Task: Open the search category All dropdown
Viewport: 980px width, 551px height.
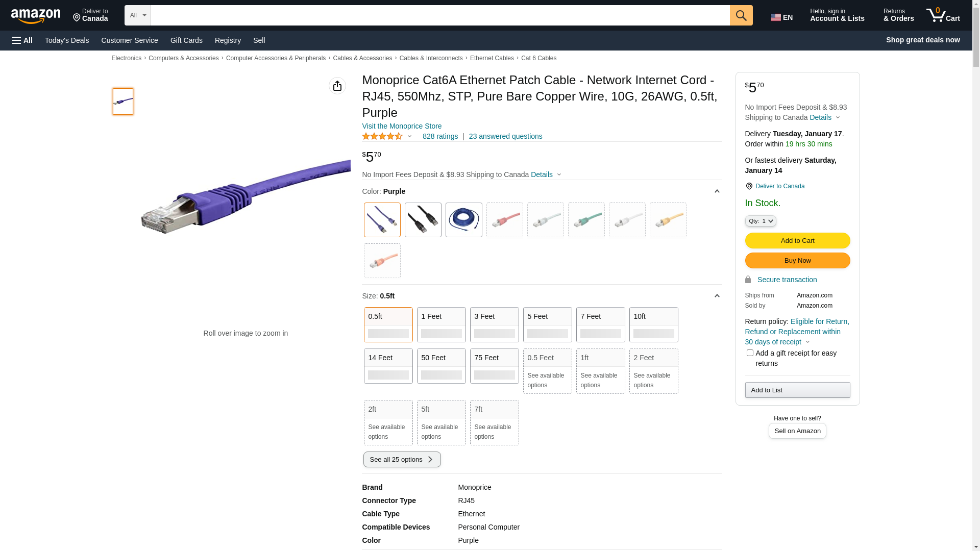Action: pos(137,15)
